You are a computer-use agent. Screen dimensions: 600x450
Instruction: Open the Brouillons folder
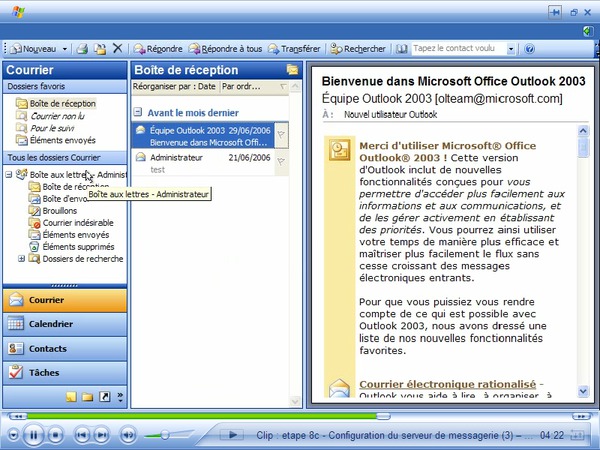(53, 211)
